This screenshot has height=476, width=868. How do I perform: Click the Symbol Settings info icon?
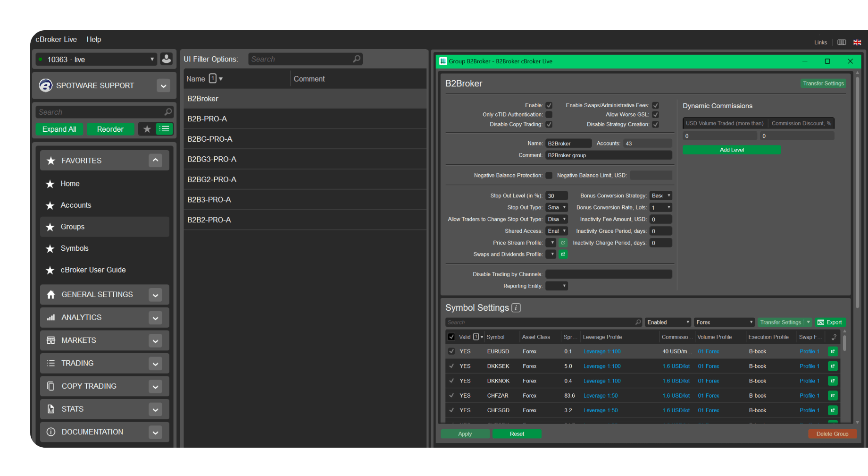point(516,308)
